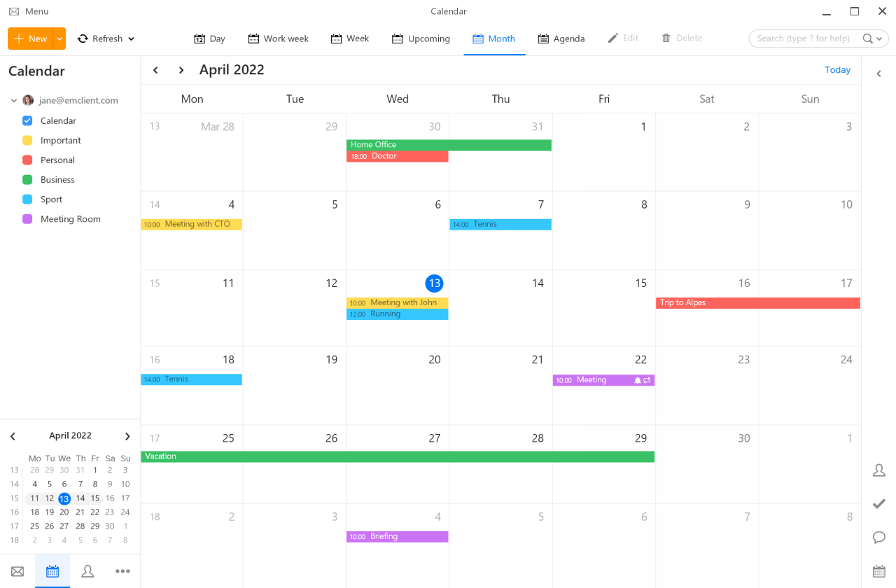Open the New button dropdown arrow
Screen dimensions: 896x588
click(59, 38)
